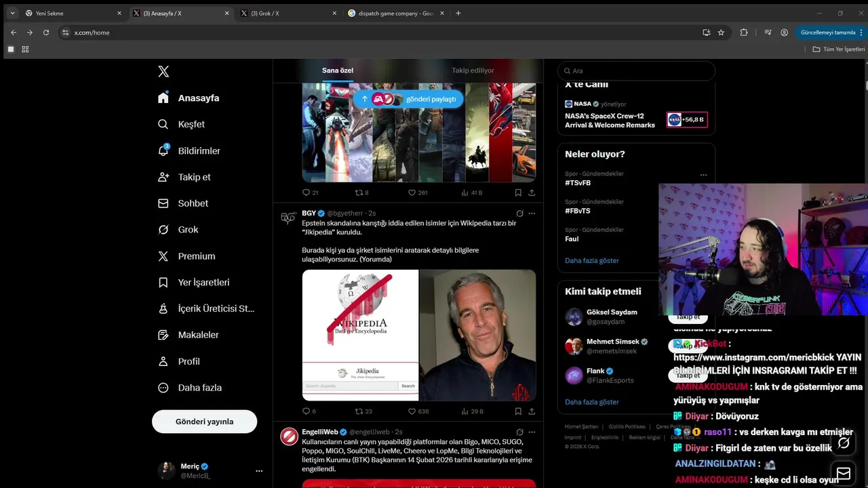Repost BGY post with 23 reposts
This screenshot has width=868, height=488.
tap(363, 411)
